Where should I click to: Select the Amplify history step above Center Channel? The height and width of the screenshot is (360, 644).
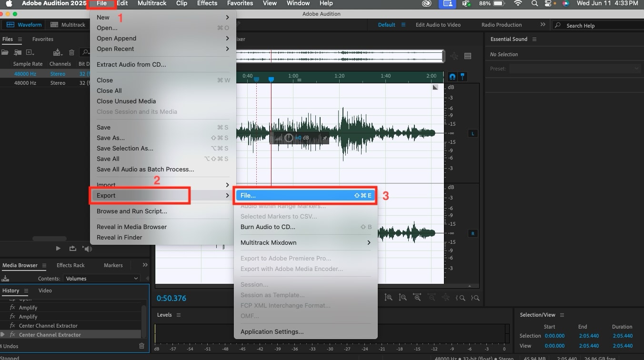pos(28,317)
